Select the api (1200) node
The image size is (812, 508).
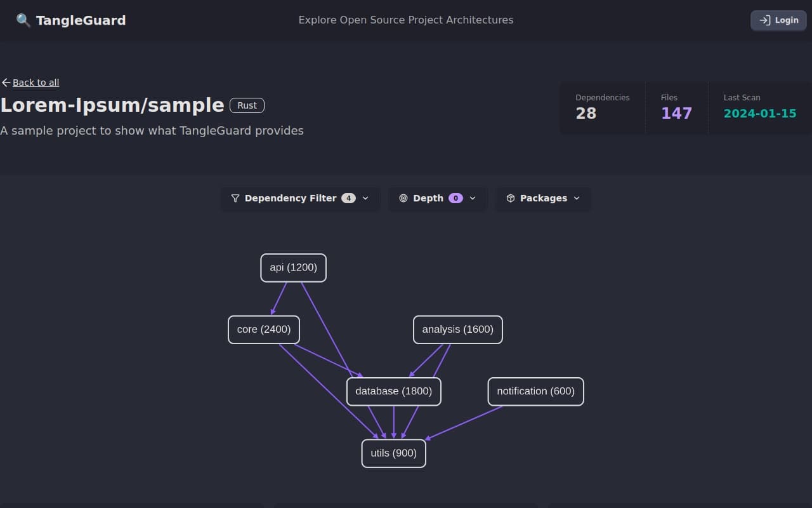(293, 267)
